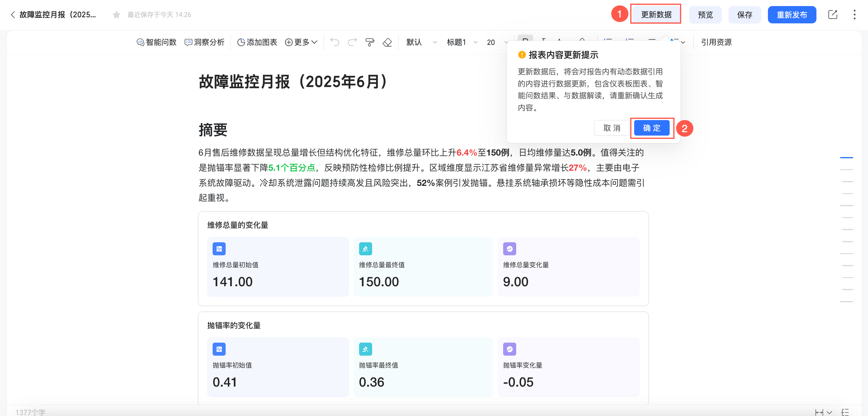Click the 抛锚率的变化量 card title
Screen dimensions: 868x416
[234, 325]
